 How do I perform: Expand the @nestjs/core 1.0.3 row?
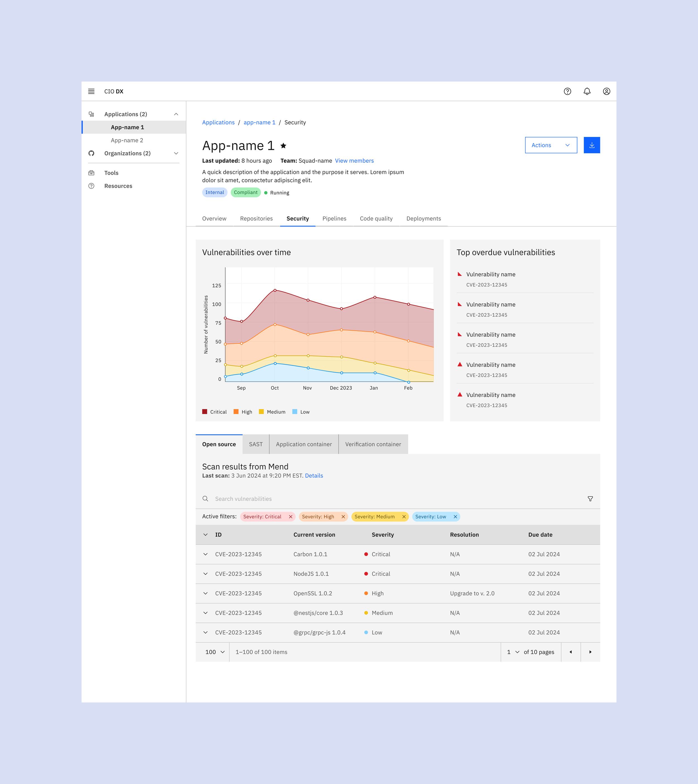click(205, 613)
